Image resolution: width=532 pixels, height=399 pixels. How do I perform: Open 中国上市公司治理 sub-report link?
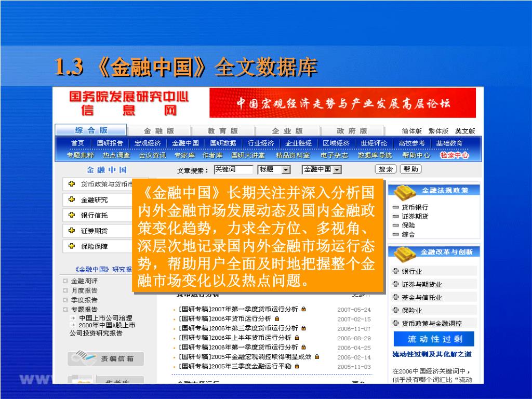[x=105, y=318]
